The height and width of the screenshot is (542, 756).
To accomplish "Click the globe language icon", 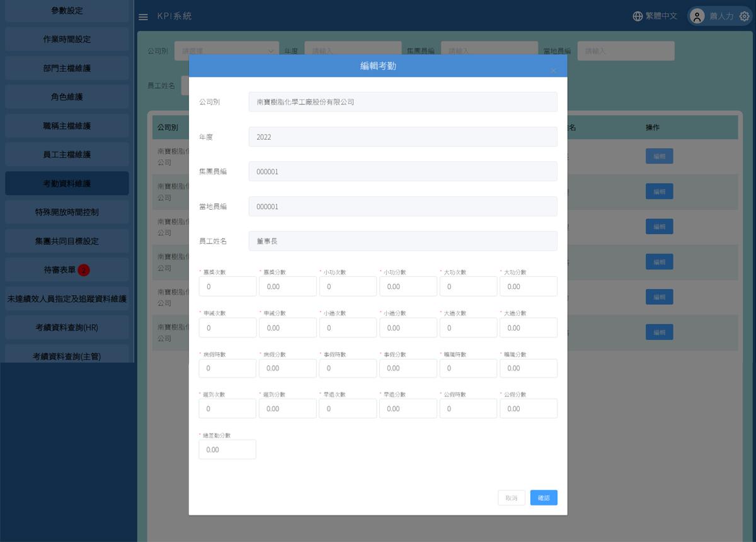I will 638,16.
